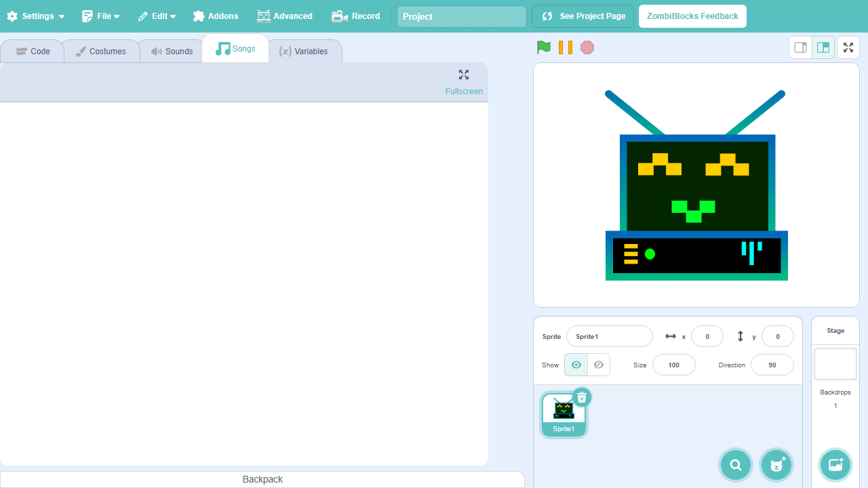Select the Songs tab
The width and height of the screenshot is (868, 488).
coord(235,49)
